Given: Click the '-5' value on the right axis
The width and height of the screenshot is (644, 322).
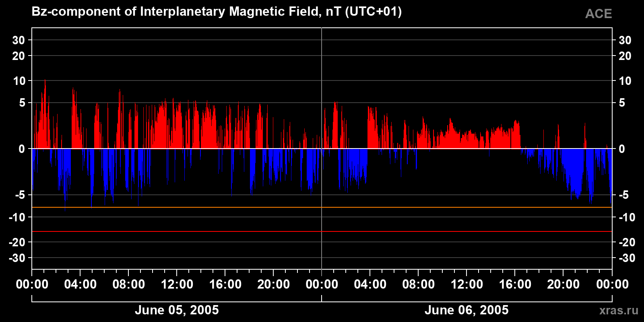Looking at the screenshot, I should click(x=623, y=195).
